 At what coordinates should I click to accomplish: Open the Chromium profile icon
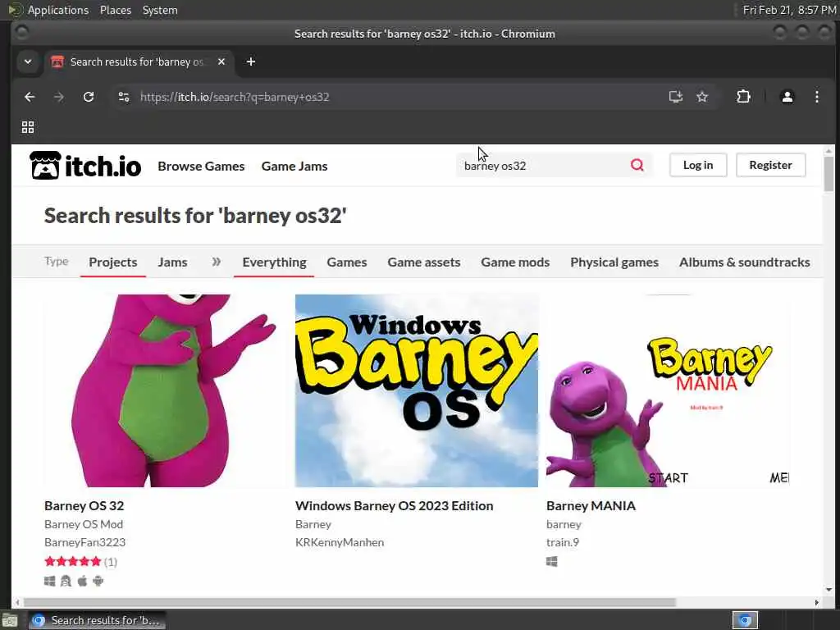[x=787, y=97]
